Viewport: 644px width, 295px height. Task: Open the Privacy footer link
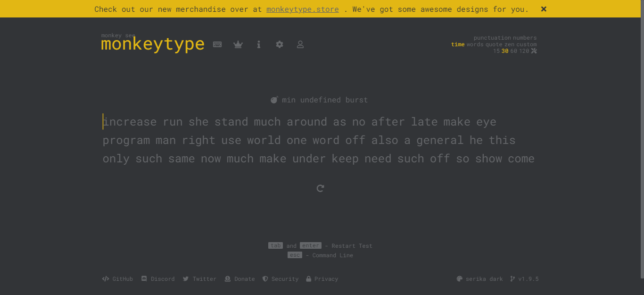click(x=322, y=279)
